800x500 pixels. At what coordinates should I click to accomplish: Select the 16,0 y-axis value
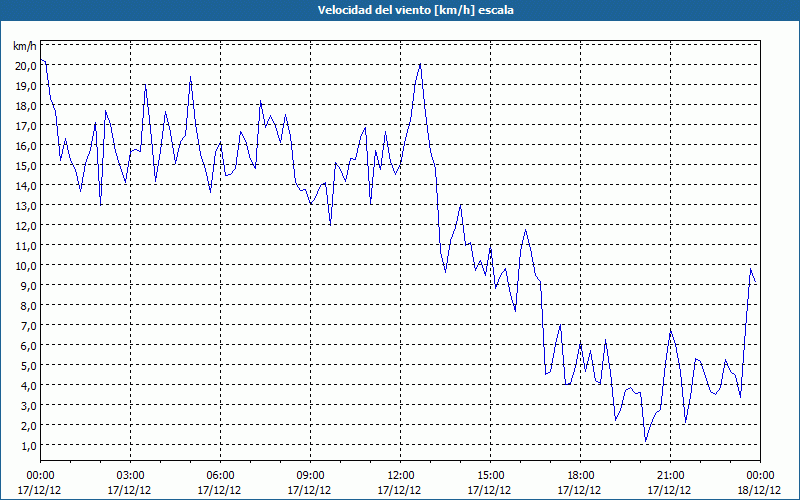tap(25, 145)
